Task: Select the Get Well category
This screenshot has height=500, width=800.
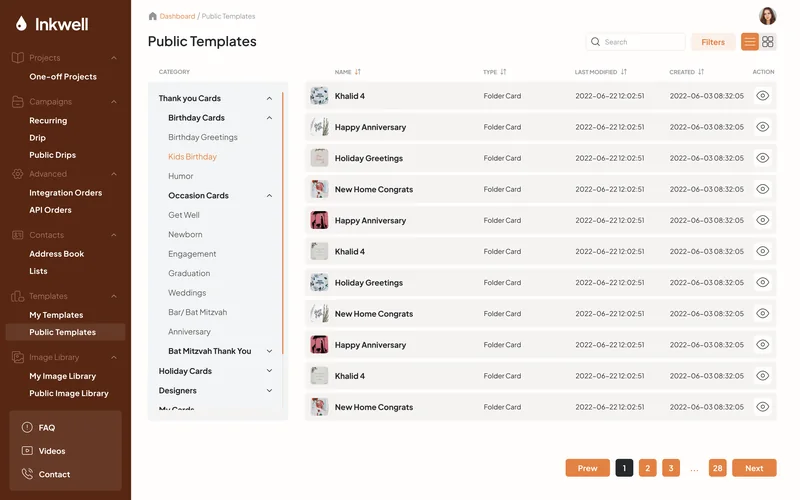Action: pyautogui.click(x=184, y=215)
